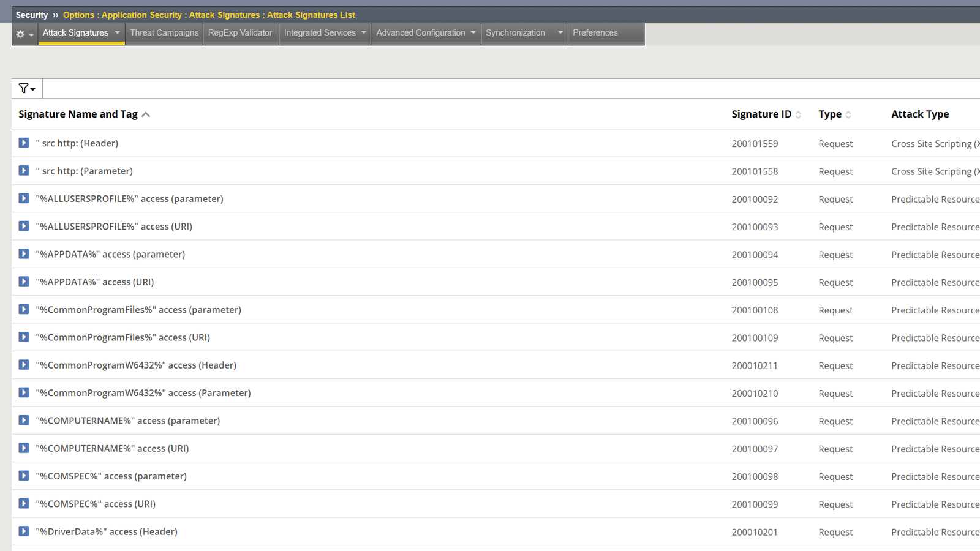
Task: Click "%APPDATA%" access (URI) signature name
Action: (x=95, y=282)
